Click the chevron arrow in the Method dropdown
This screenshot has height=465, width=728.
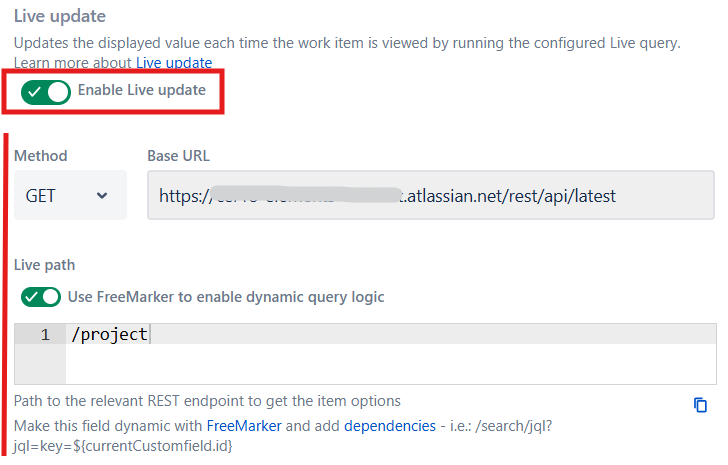102,195
